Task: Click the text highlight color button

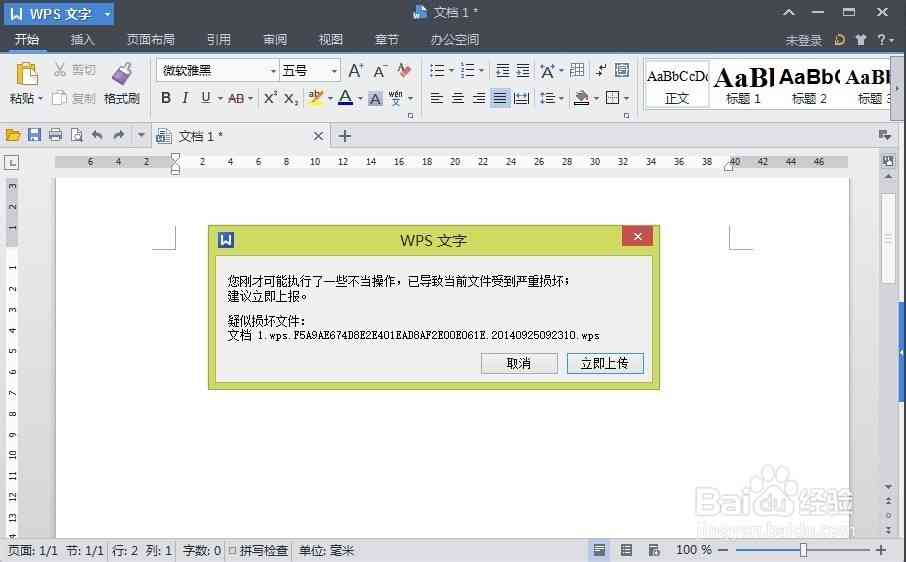Action: pyautogui.click(x=315, y=98)
